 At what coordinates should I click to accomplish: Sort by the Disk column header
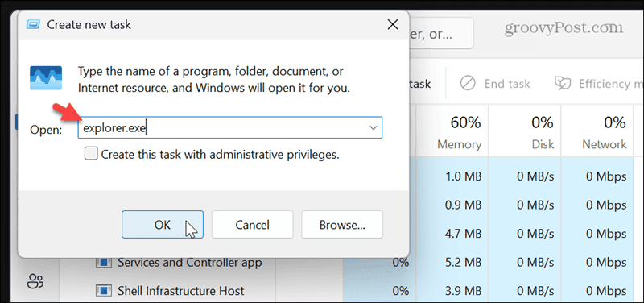[x=525, y=131]
